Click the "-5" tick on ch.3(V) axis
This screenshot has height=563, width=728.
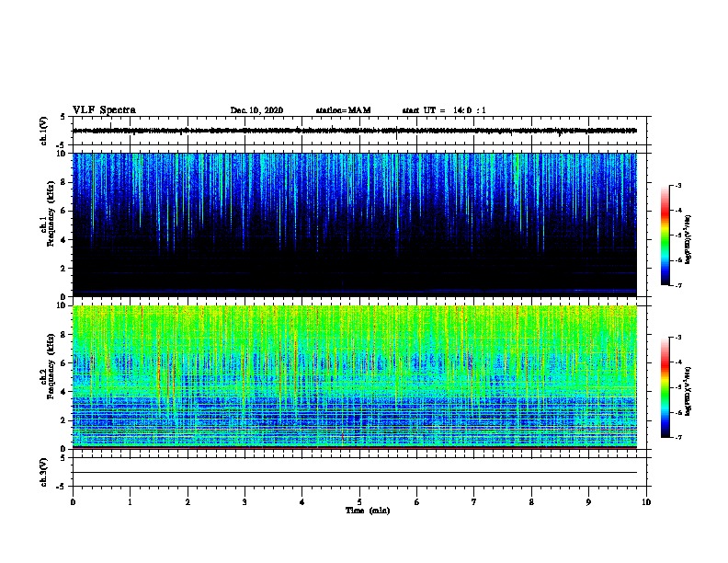[62, 487]
